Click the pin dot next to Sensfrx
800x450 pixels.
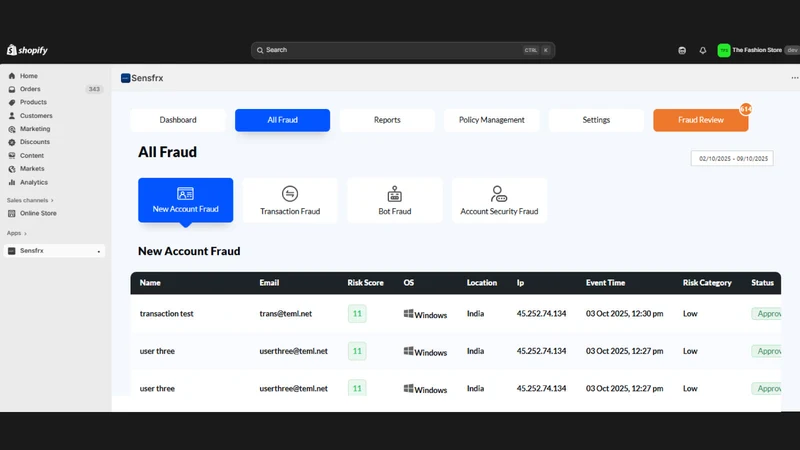[x=98, y=252]
